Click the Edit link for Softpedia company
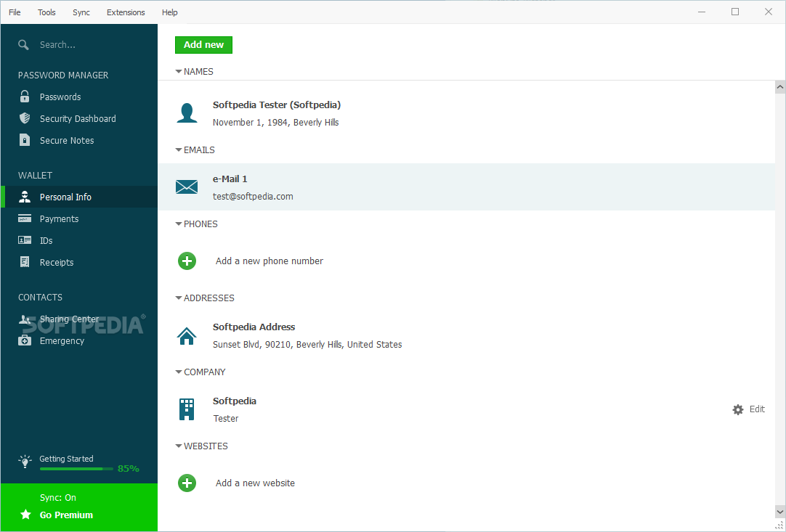Viewport: 786px width, 532px height. 757,409
